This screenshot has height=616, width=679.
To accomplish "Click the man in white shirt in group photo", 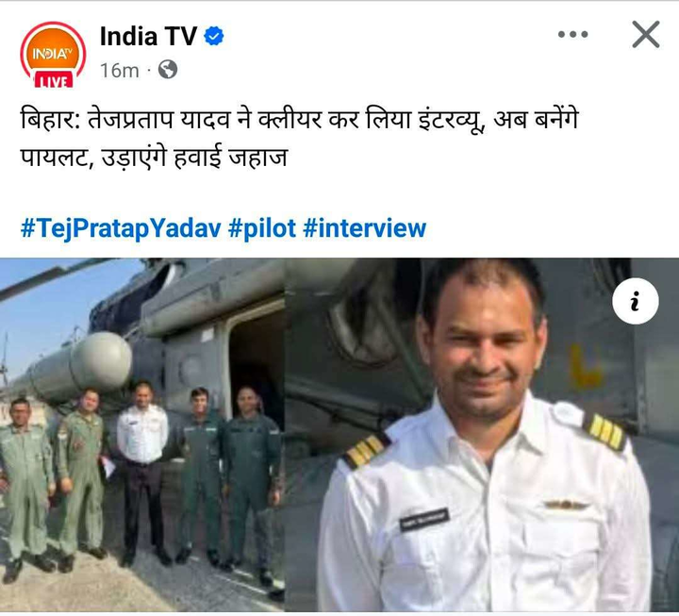I will (143, 473).
